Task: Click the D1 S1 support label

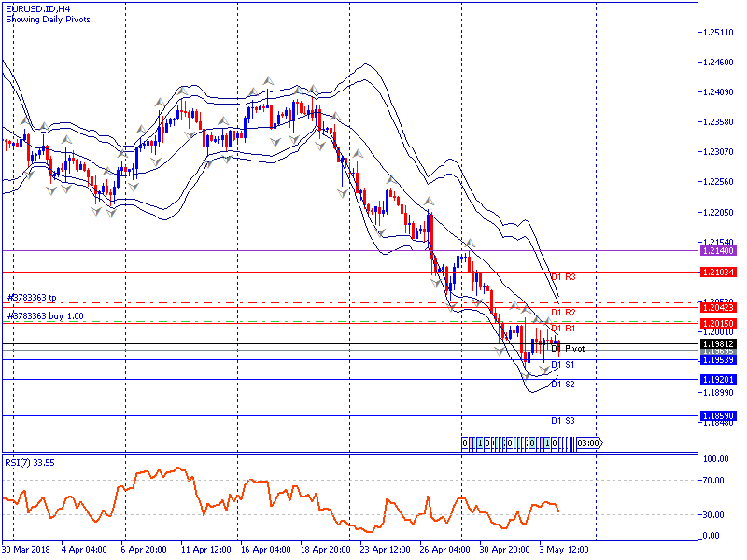Action: (x=563, y=364)
